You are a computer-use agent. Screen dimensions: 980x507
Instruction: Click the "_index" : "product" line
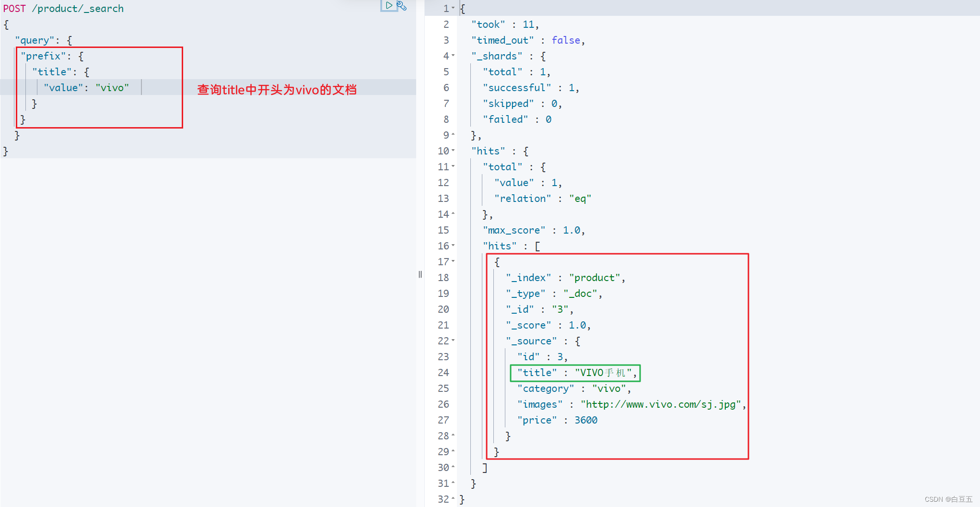566,278
